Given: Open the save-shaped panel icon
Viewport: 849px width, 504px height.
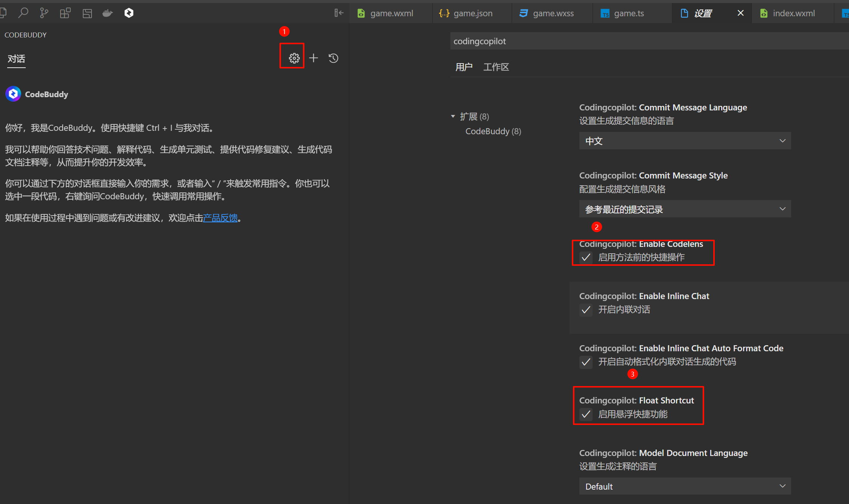Looking at the screenshot, I should click(x=87, y=13).
